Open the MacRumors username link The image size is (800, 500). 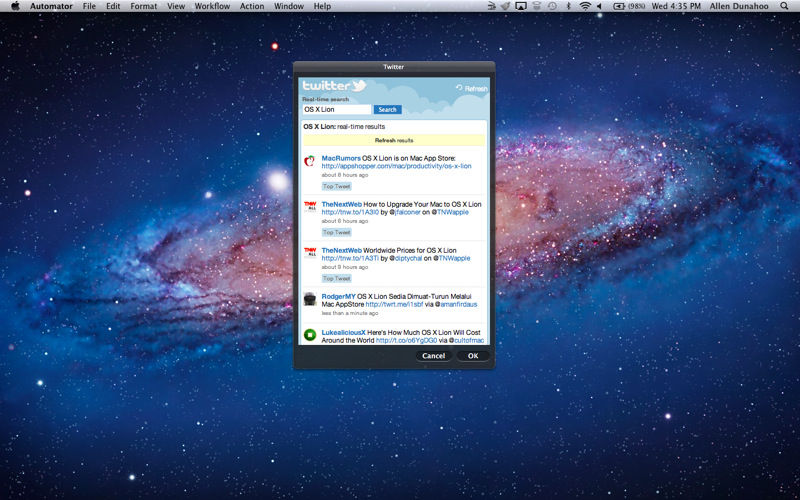[341, 158]
